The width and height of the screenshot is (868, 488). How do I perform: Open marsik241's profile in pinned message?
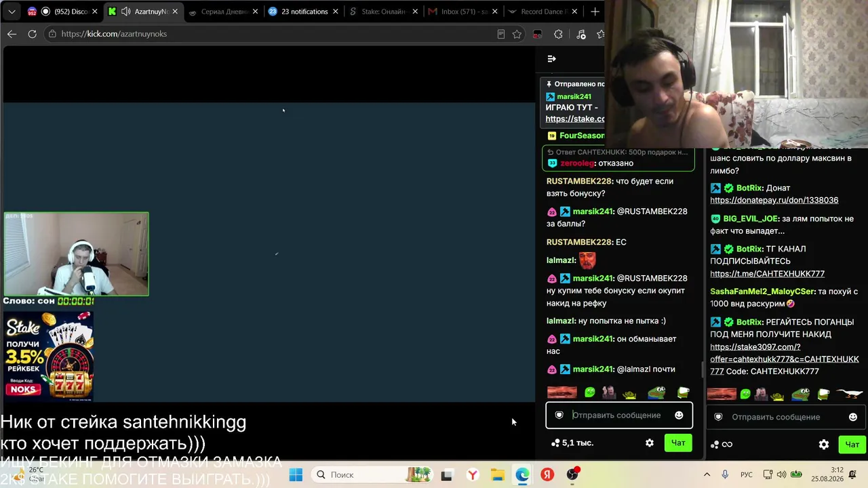click(574, 96)
